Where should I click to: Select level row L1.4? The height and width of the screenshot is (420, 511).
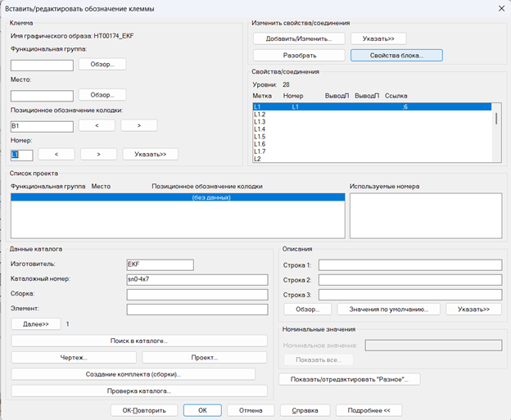[x=372, y=129]
